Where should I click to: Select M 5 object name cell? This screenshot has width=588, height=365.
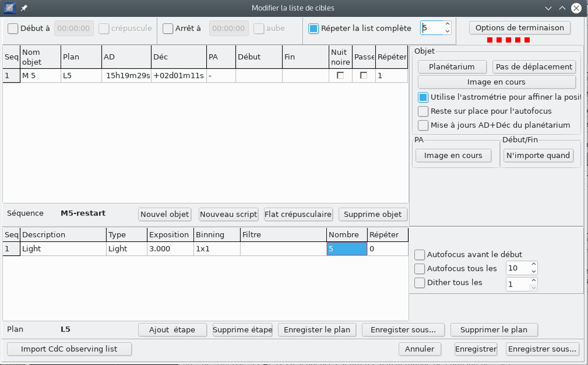41,75
